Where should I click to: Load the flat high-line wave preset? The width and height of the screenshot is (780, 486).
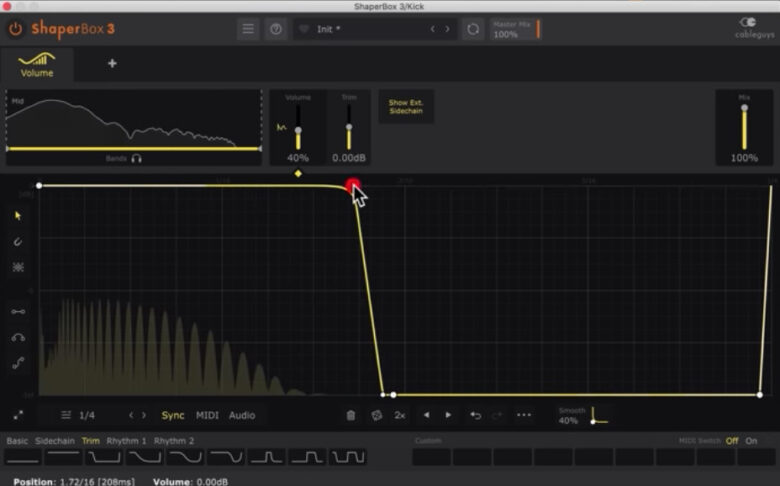63,457
